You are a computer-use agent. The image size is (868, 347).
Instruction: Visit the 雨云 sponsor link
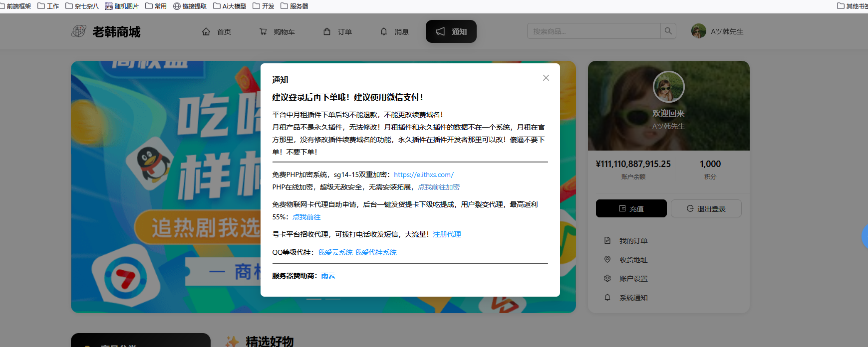(328, 276)
